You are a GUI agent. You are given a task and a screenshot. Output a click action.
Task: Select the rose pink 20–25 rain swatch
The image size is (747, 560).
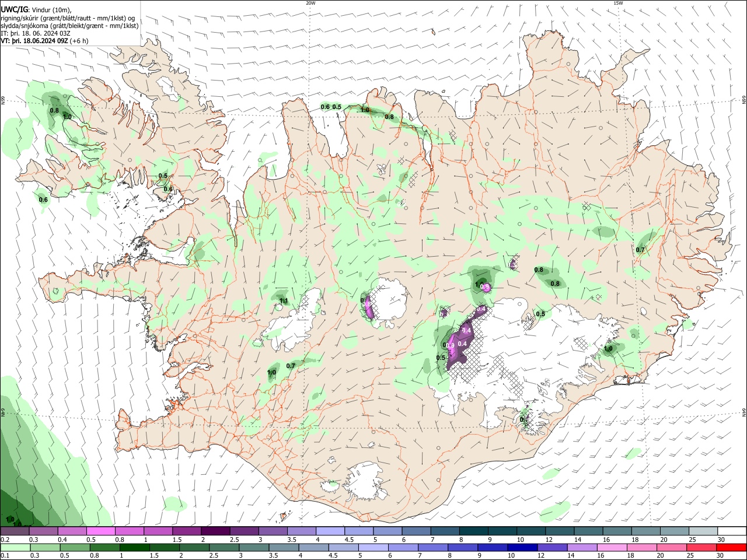tap(673, 547)
